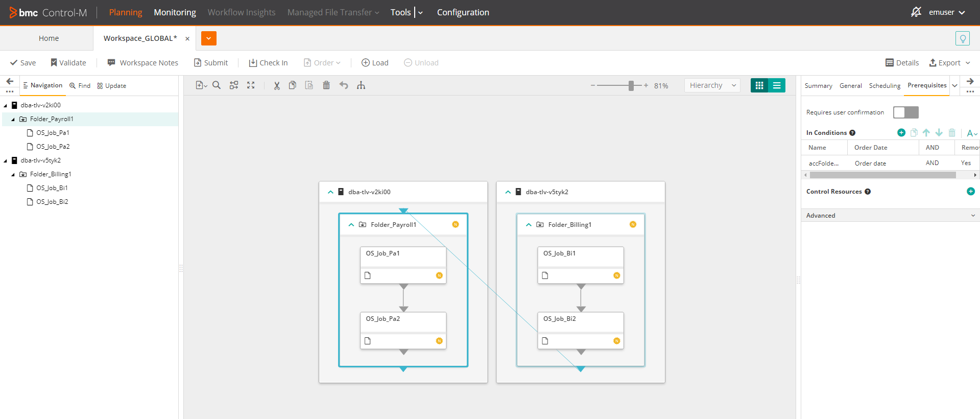Enable Requires user confirmation switch
The width and height of the screenshot is (980, 419).
point(905,112)
